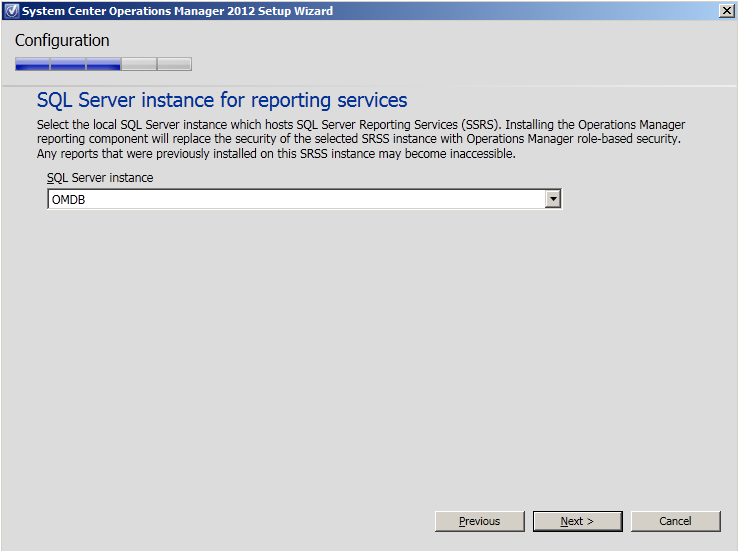Open the SQL Server instance dropdown arrow
Viewport: 738px width, 551px height.
[x=553, y=199]
